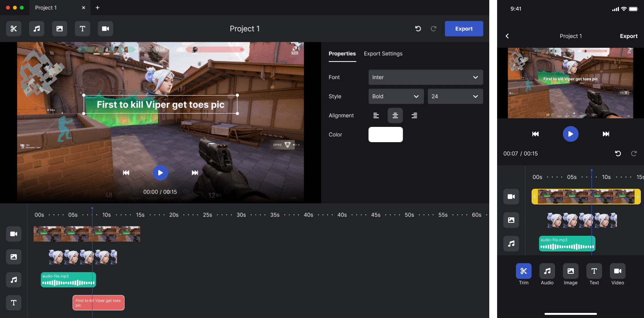This screenshot has width=644, height=318.
Task: Click the blue Export button
Action: tap(464, 29)
